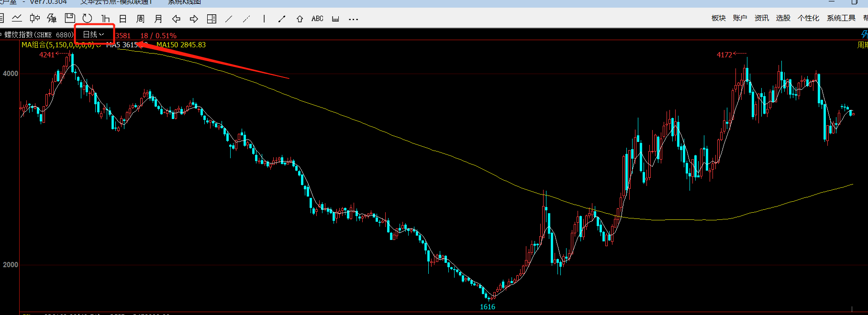Viewport: 868px width, 315px height.
Task: Select the line segment with endpoints tool
Action: pos(282,19)
